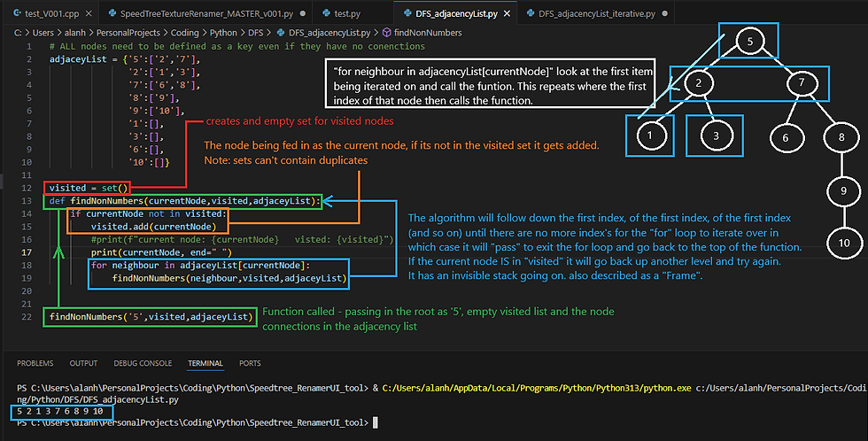Expand the DFS breadcrumb folder

pyautogui.click(x=256, y=33)
